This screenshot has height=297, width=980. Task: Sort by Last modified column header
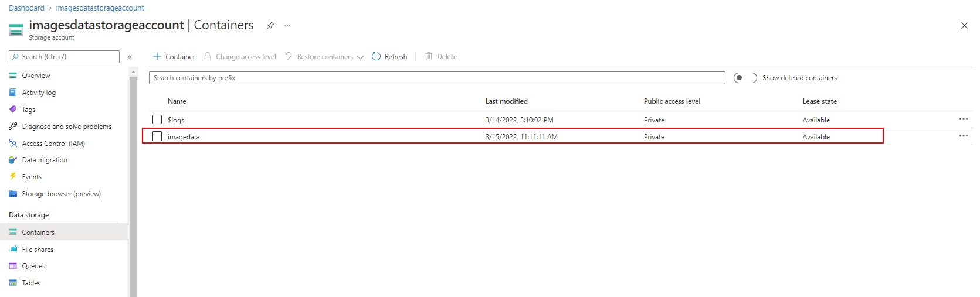507,101
